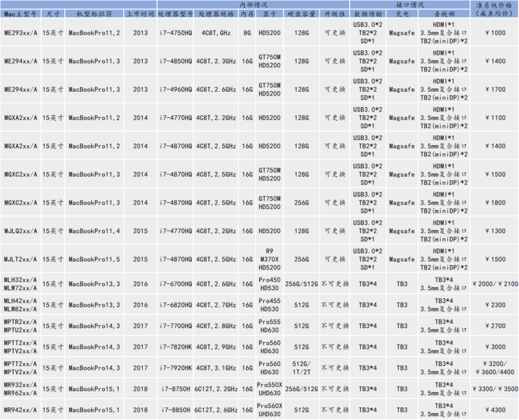The width and height of the screenshot is (519, 420).
Task: Select the MR932xx/A MR962xx/A model cell
Action: 21,389
